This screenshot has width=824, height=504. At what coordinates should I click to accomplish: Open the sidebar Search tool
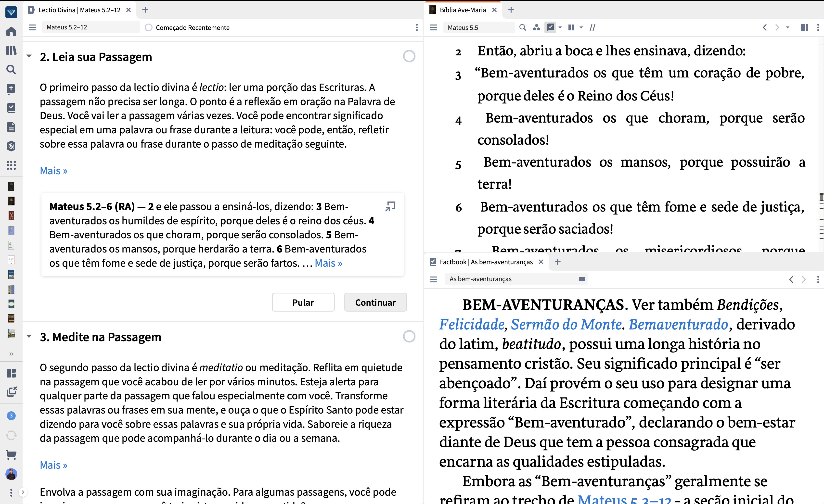click(x=11, y=70)
